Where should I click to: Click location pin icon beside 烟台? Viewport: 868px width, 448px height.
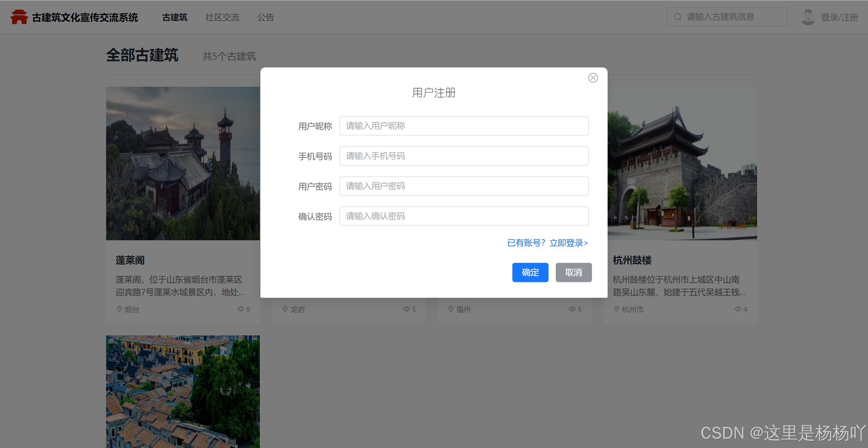tap(119, 309)
